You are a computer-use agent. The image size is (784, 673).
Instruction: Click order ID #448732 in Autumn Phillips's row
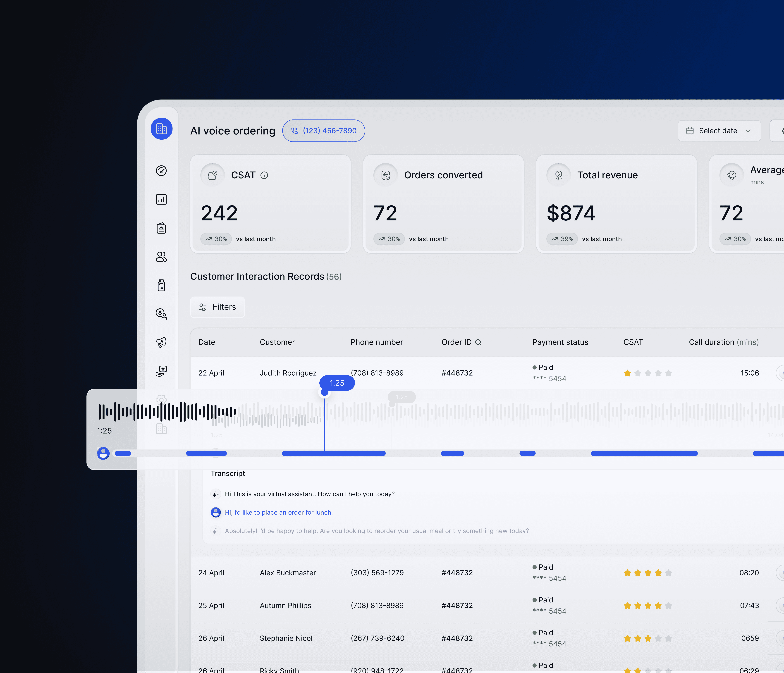click(457, 606)
